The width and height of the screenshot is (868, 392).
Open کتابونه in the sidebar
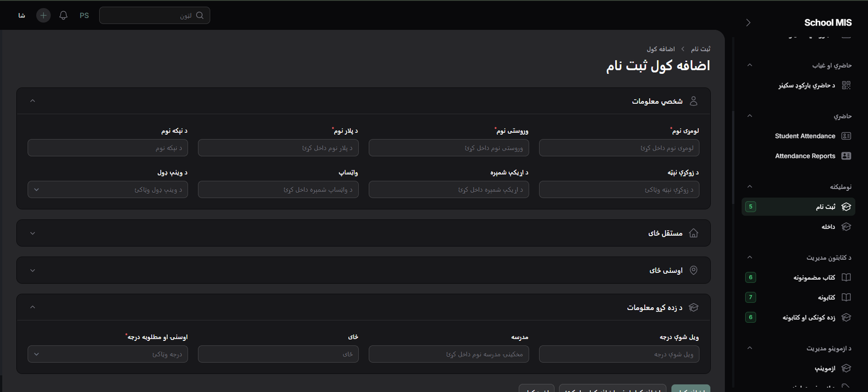click(x=826, y=298)
